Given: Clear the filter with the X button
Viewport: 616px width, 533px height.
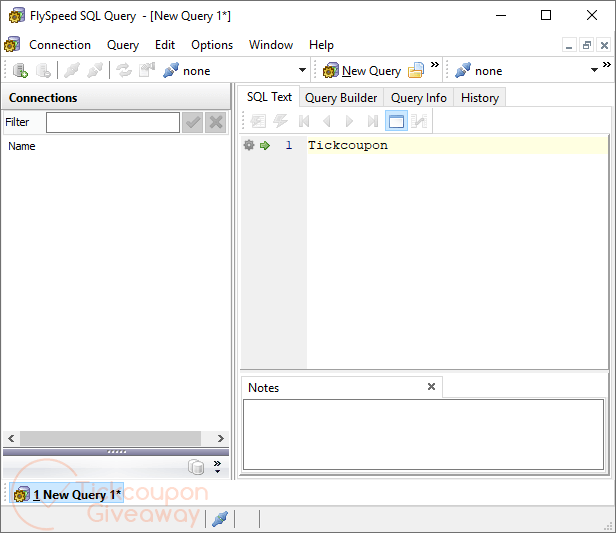Looking at the screenshot, I should 216,123.
